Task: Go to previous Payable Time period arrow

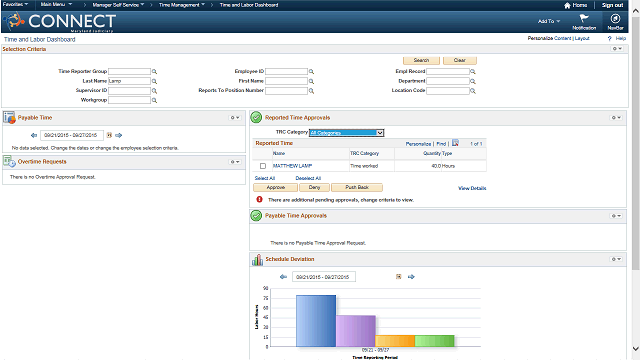Action: 34,135
